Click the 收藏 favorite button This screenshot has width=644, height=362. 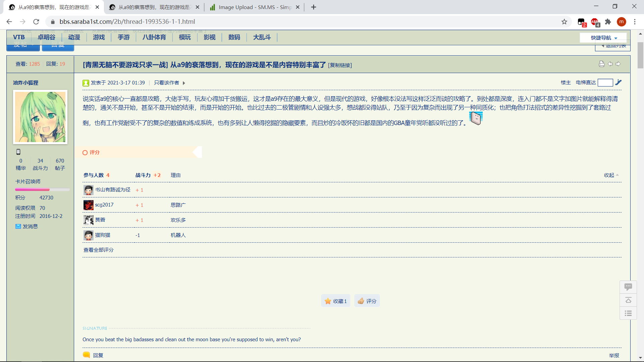(x=336, y=301)
